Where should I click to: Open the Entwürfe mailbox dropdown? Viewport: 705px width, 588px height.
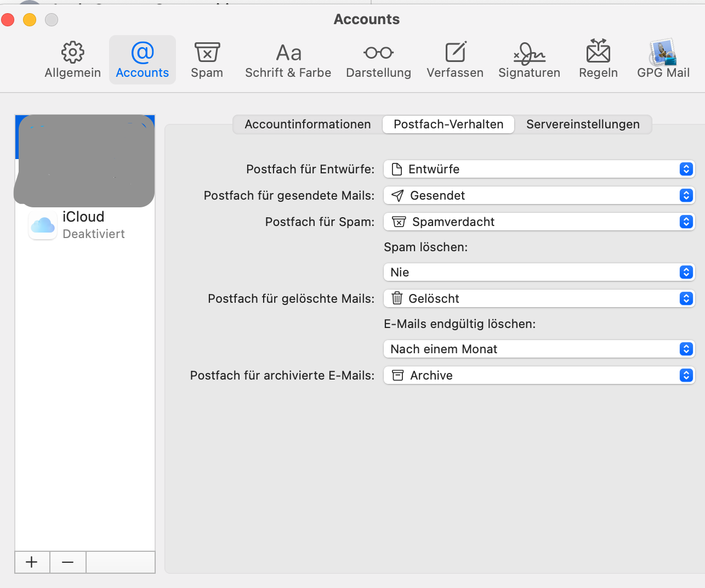click(539, 169)
